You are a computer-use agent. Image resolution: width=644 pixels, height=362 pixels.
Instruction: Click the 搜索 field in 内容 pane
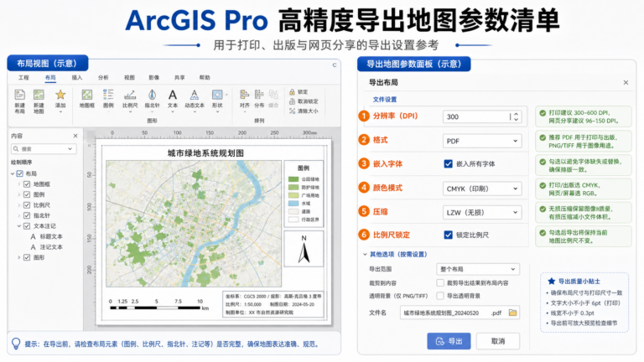(x=44, y=148)
